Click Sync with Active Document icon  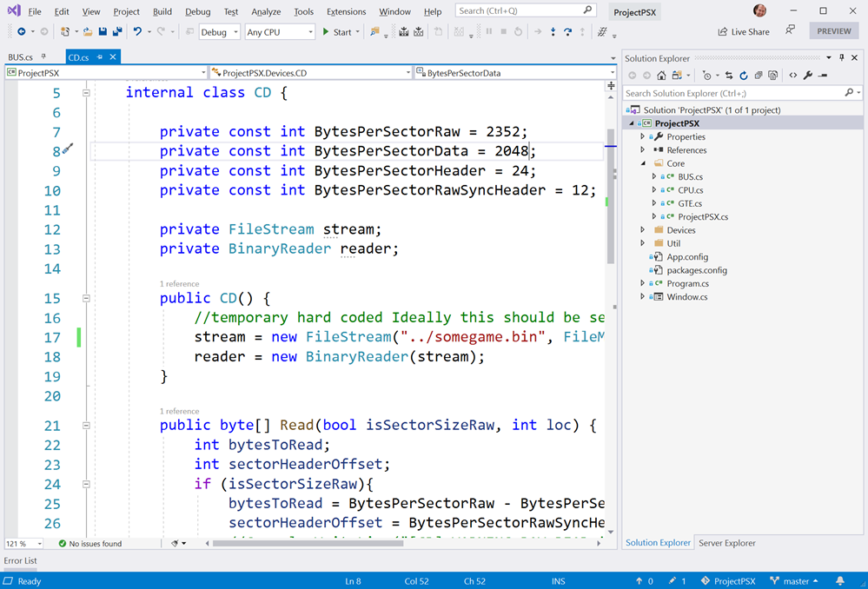(728, 76)
